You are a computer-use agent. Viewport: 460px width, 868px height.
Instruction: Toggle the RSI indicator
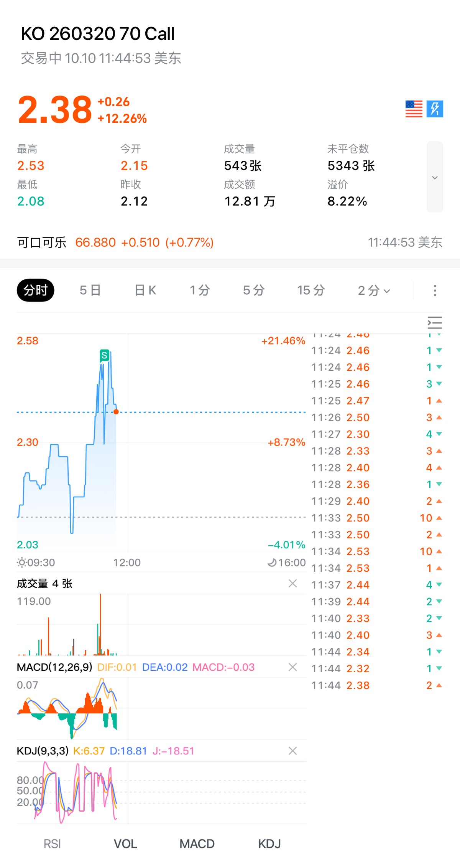52,844
